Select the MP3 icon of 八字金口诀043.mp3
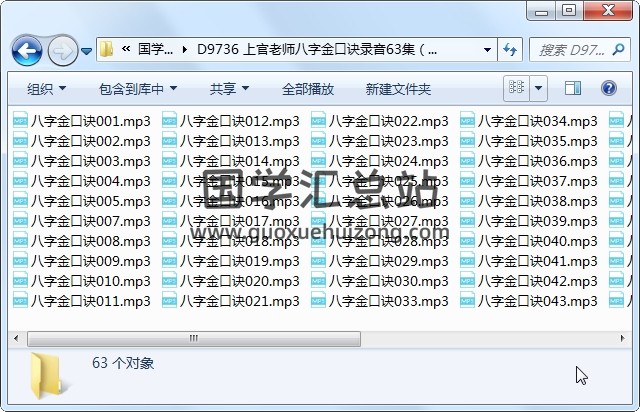 [467, 301]
